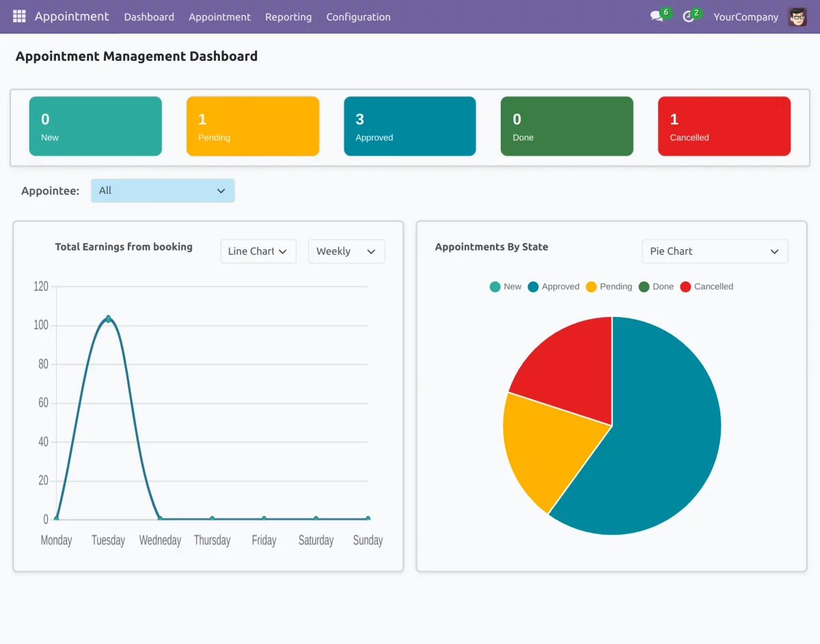Open the Appointment menu
Screen dimensions: 820x644
[219, 17]
